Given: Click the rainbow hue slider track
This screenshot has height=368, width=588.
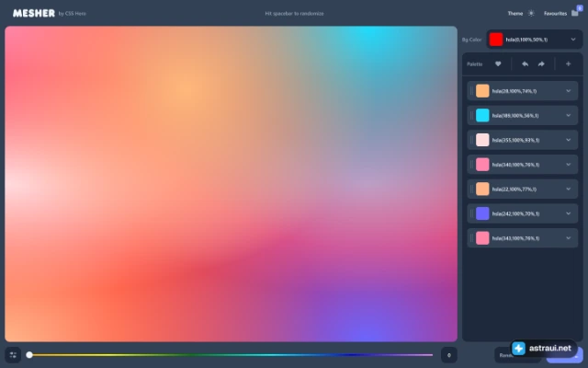Looking at the screenshot, I should coord(231,355).
